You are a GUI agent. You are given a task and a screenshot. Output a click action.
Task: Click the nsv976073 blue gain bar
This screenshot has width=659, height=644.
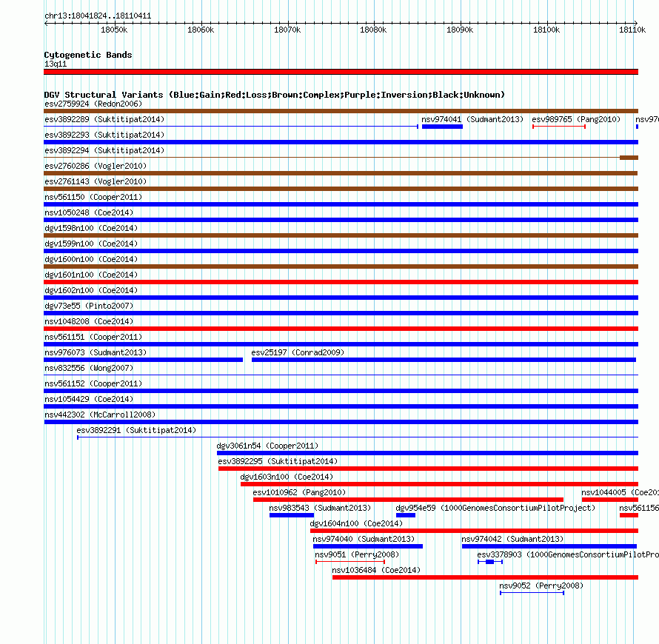(144, 360)
